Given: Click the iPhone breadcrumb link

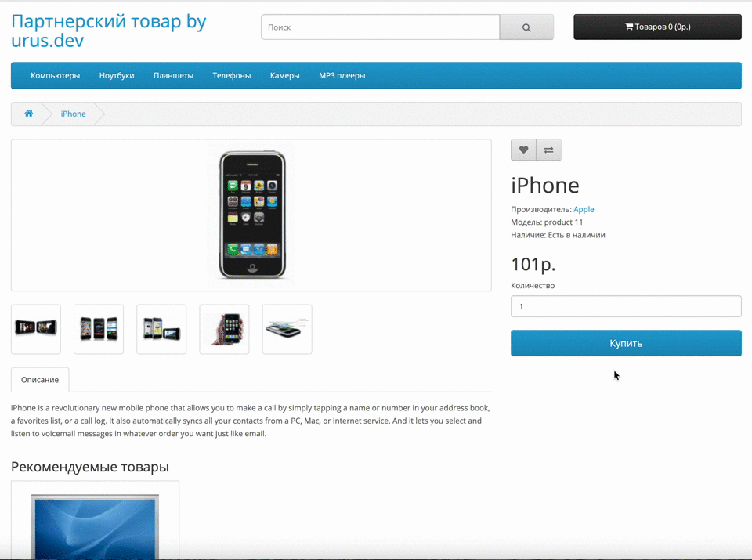Looking at the screenshot, I should pos(73,114).
